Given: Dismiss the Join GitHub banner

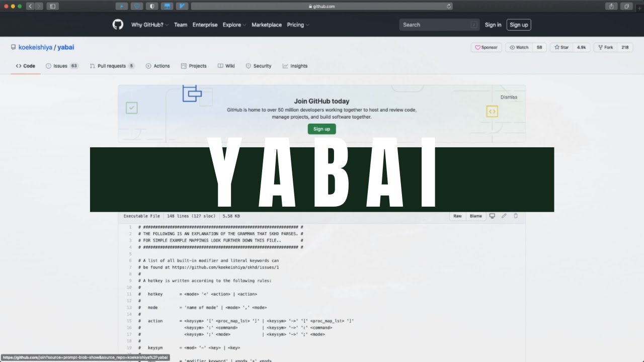Looking at the screenshot, I should 509,97.
